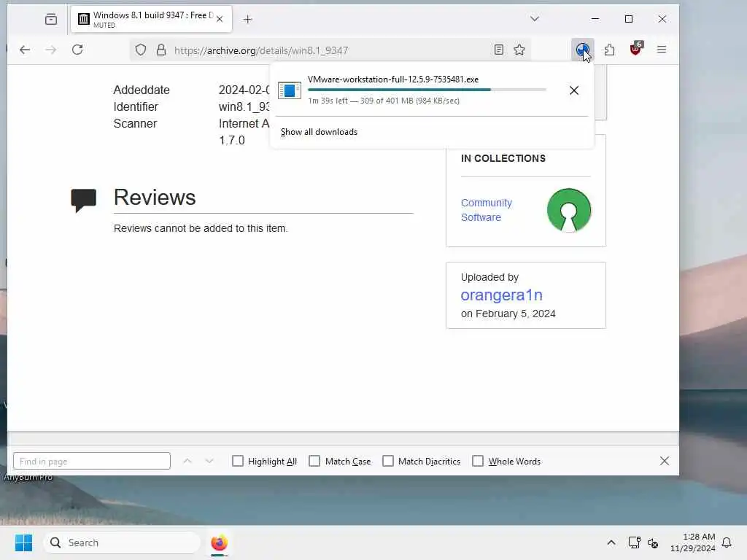Click VMware installer file icon in downloads
Screen dimensions: 747x560
click(x=289, y=90)
